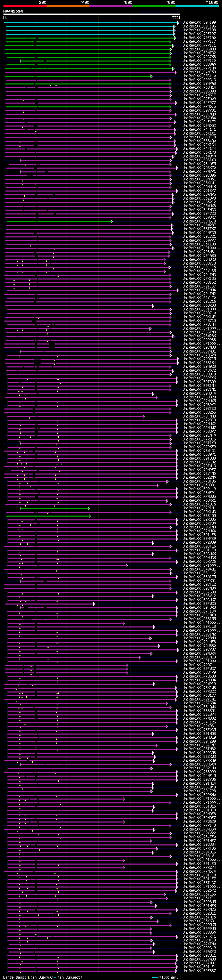The image size is (222, 980).
Task: Open hit UniRef100_A7PII7
Action: tap(199, 42)
